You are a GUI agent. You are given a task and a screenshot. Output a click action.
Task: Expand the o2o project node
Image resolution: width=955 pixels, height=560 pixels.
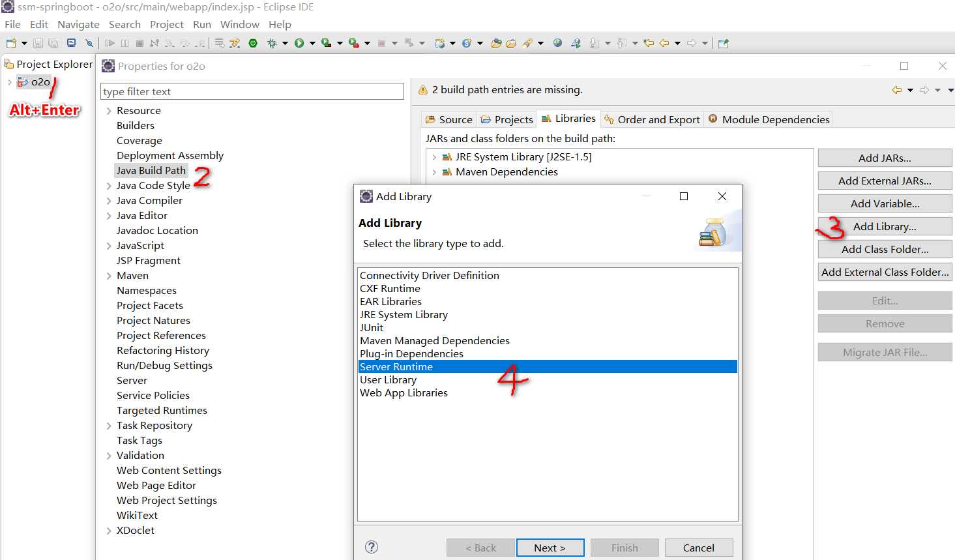tap(9, 81)
